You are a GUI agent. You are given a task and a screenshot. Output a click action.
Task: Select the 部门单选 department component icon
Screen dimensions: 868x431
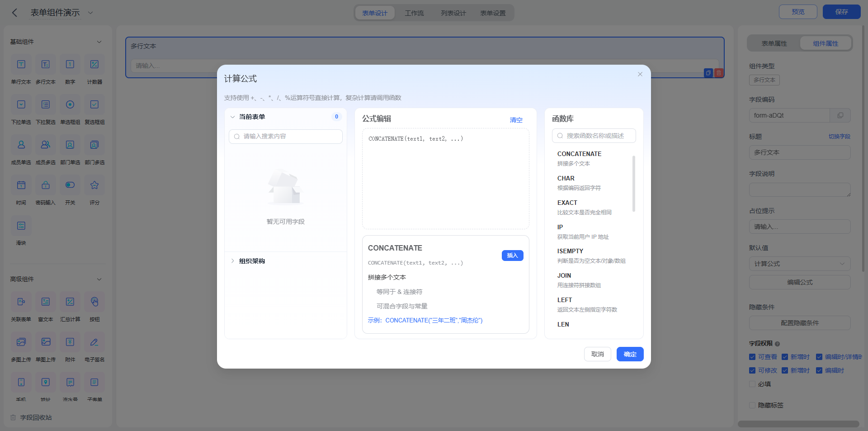pos(70,145)
